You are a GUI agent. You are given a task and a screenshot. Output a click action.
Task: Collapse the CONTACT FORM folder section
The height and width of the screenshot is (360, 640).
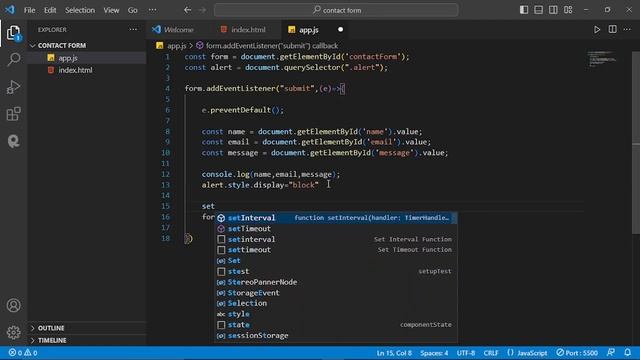tap(87, 45)
